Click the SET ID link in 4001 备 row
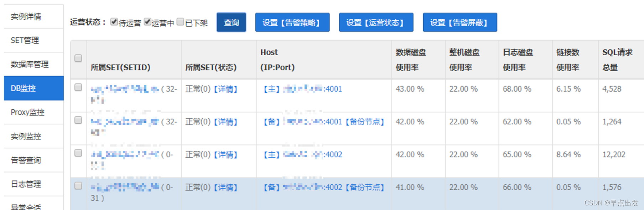 click(x=125, y=122)
